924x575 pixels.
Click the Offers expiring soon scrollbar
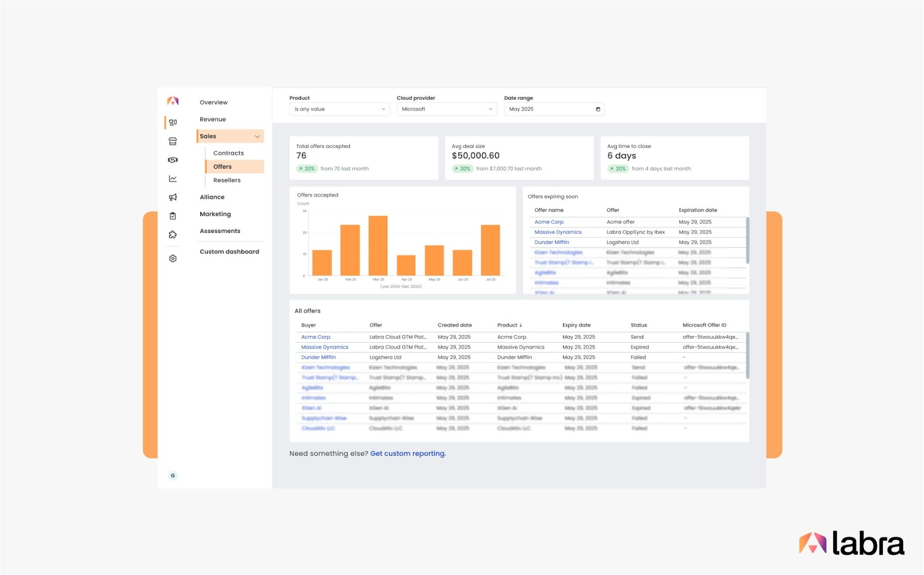coord(747,240)
